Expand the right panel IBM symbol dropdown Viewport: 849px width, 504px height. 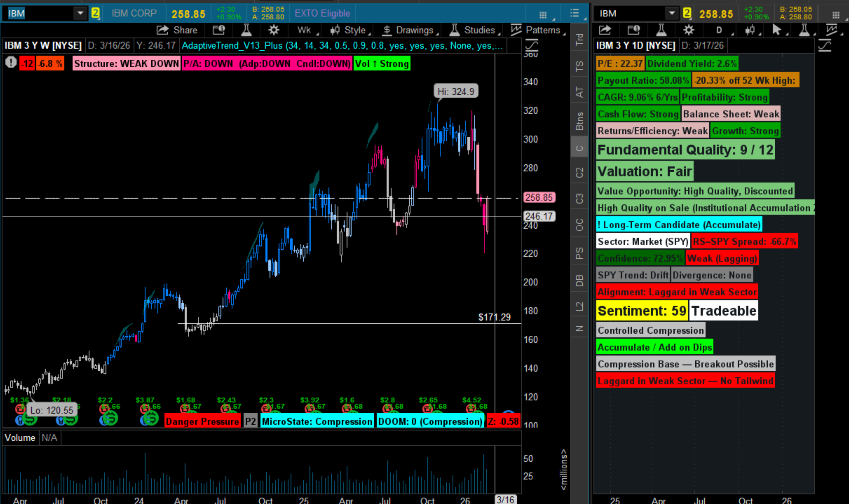[672, 13]
